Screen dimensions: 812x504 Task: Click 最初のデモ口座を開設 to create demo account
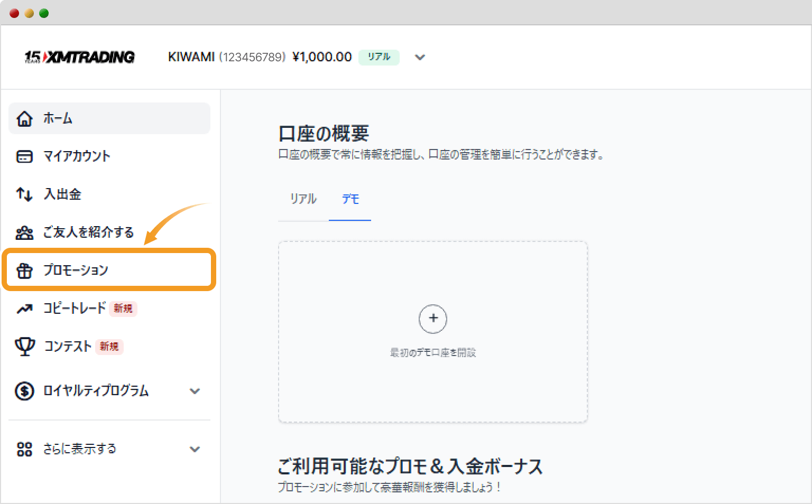(433, 353)
